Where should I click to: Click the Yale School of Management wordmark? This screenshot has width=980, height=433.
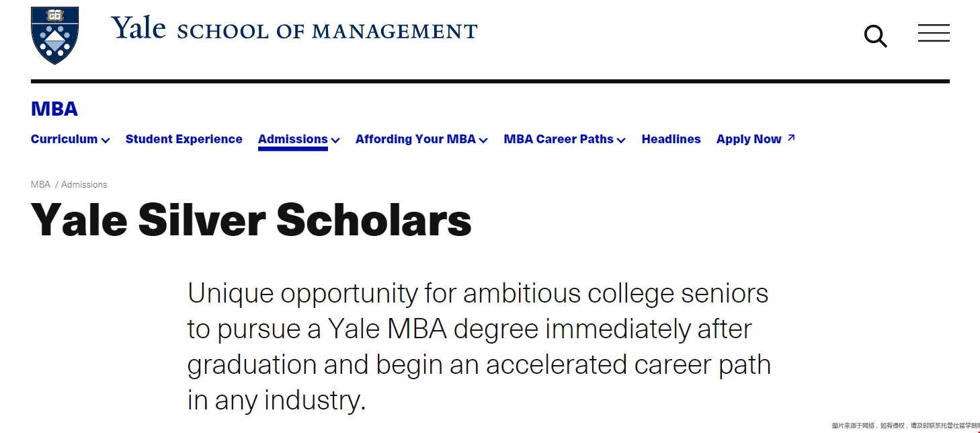[294, 29]
